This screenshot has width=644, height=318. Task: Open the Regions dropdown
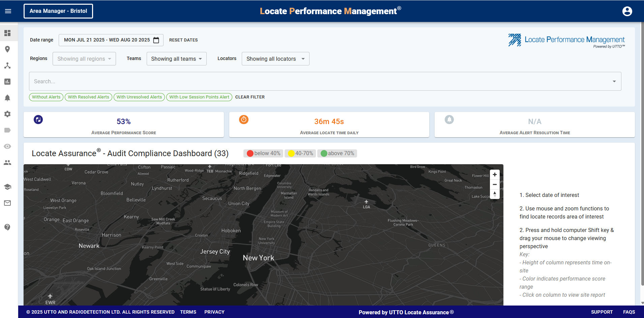point(84,59)
